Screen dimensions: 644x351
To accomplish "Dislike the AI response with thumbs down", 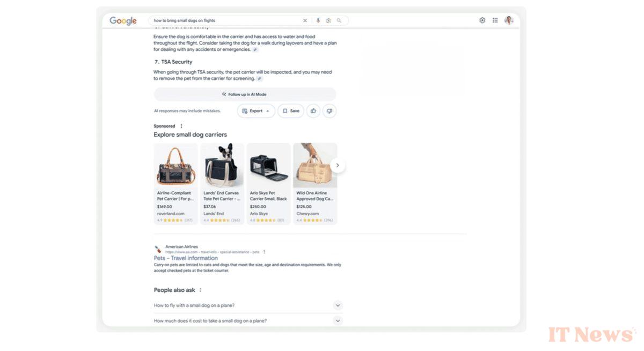I will (x=330, y=111).
